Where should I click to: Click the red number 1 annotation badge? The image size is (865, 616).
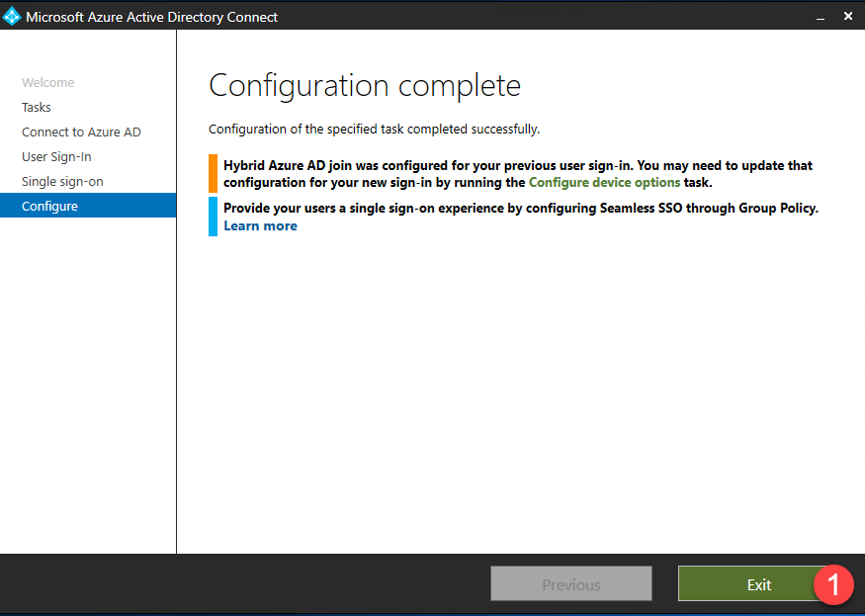(x=832, y=584)
